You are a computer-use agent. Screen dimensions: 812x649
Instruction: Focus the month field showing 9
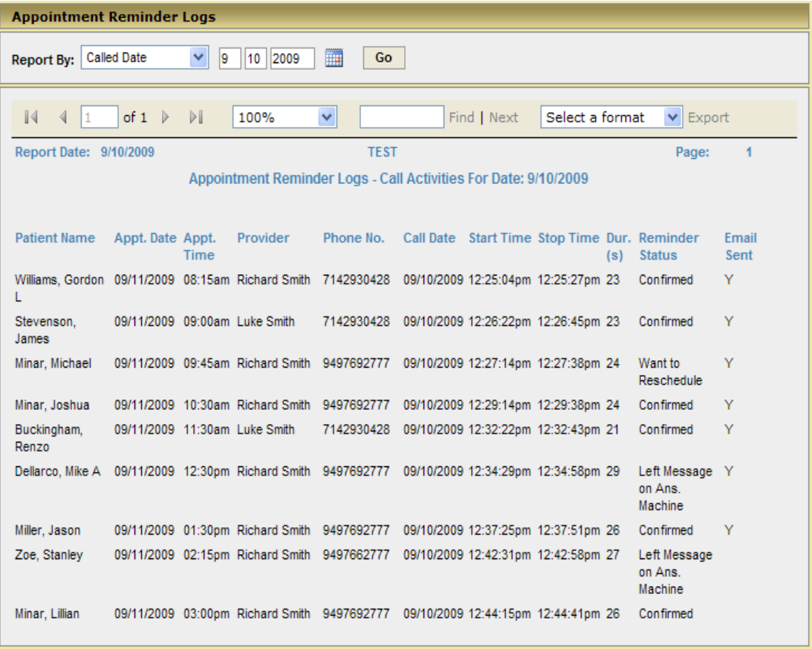click(230, 59)
